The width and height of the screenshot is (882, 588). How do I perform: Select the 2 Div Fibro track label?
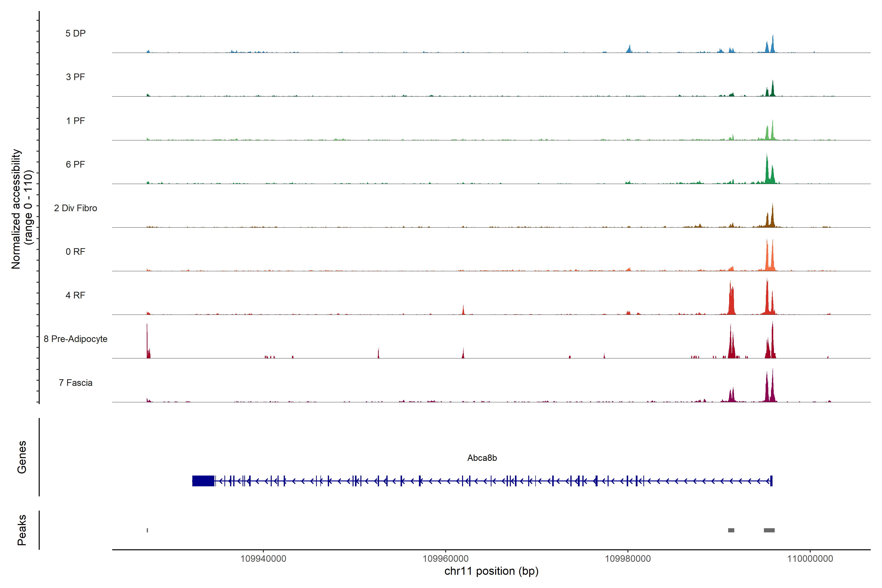(x=75, y=208)
